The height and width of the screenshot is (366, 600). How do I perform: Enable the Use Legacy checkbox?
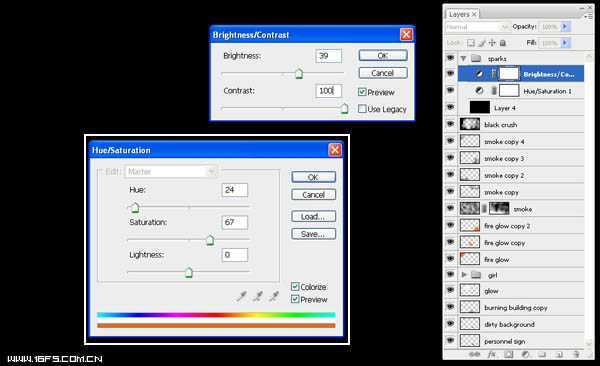point(362,109)
